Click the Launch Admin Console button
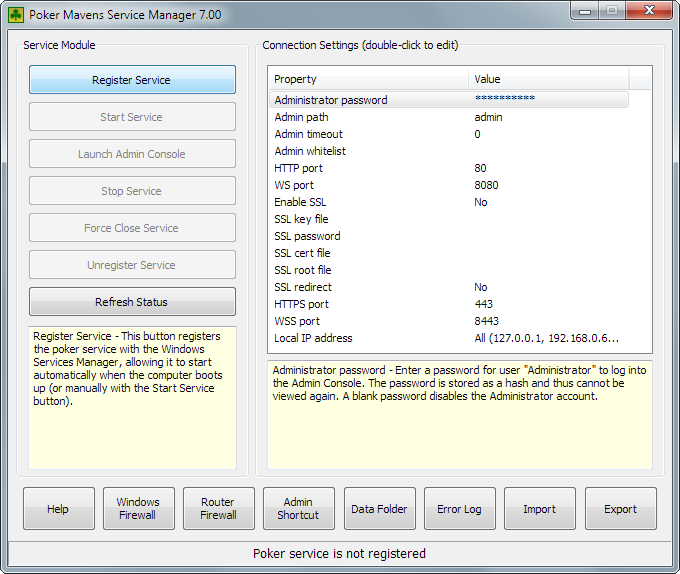The width and height of the screenshot is (680, 574). point(132,153)
